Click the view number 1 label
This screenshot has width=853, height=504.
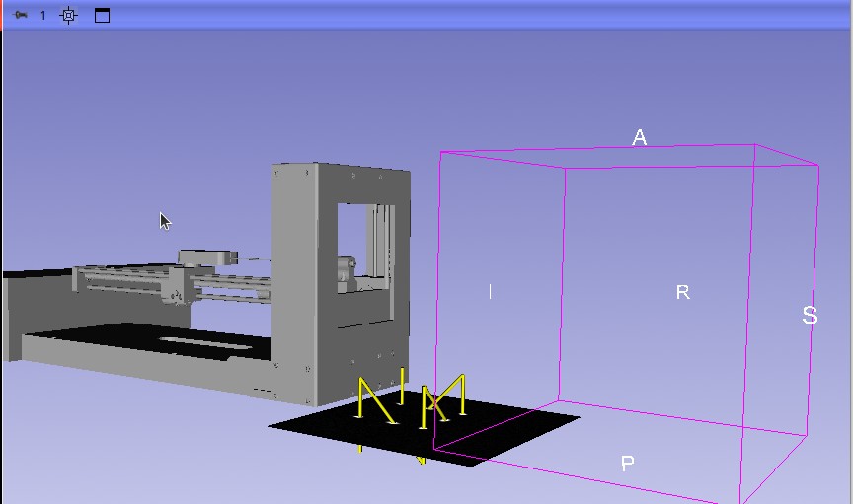43,15
